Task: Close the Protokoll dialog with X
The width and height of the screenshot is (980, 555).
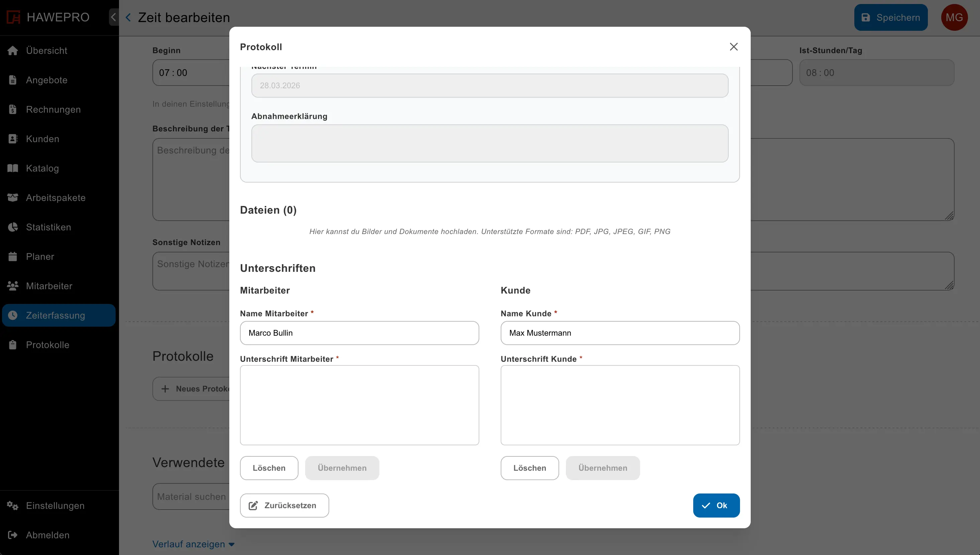Action: [x=733, y=46]
